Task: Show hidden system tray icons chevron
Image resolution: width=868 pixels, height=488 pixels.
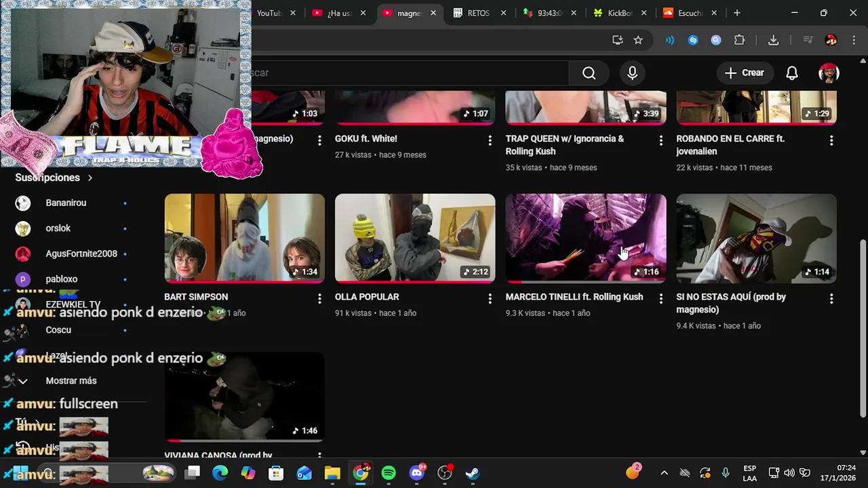Action: click(x=664, y=473)
